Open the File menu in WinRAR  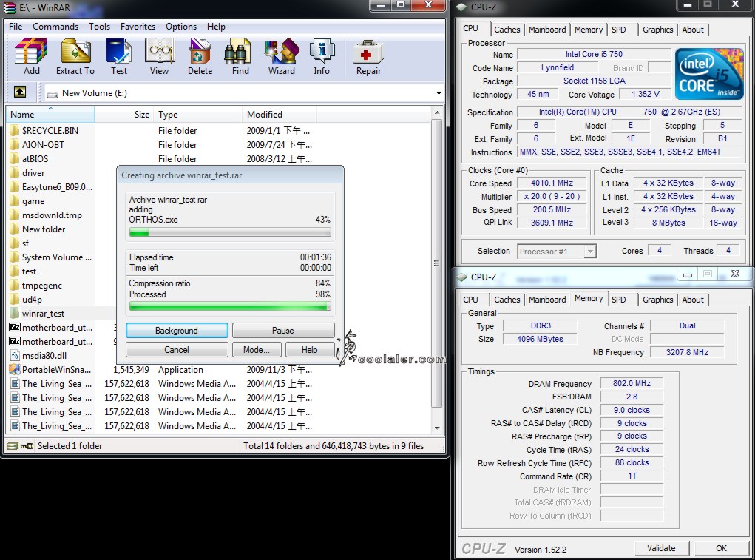[16, 27]
